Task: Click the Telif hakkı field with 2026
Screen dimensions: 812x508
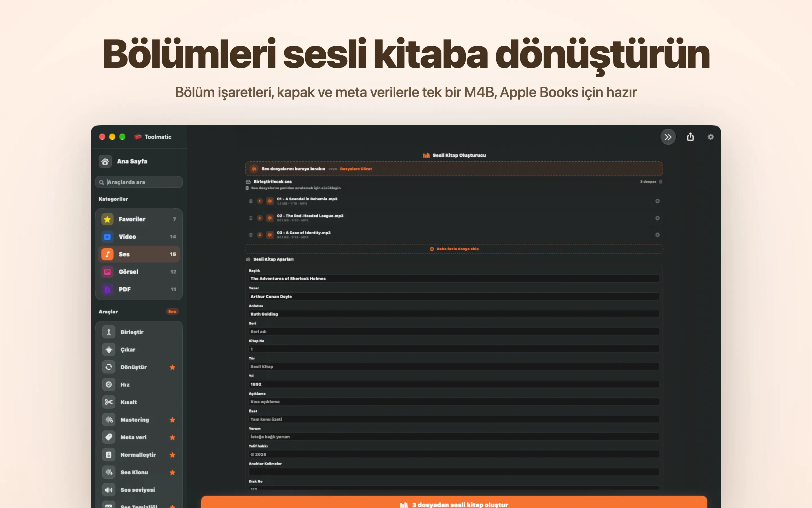Action: tap(454, 454)
